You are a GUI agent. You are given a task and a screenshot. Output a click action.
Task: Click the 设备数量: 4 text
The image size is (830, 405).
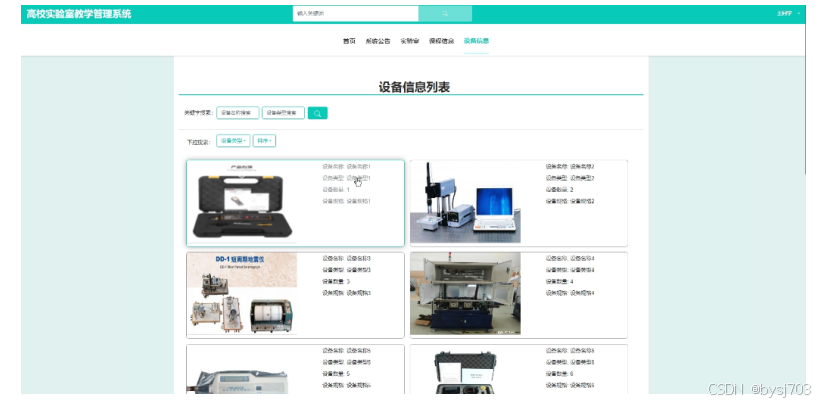pyautogui.click(x=560, y=282)
